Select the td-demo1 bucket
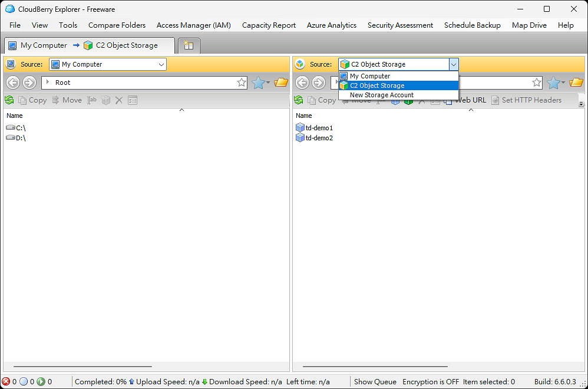The width and height of the screenshot is (588, 389). [314, 128]
